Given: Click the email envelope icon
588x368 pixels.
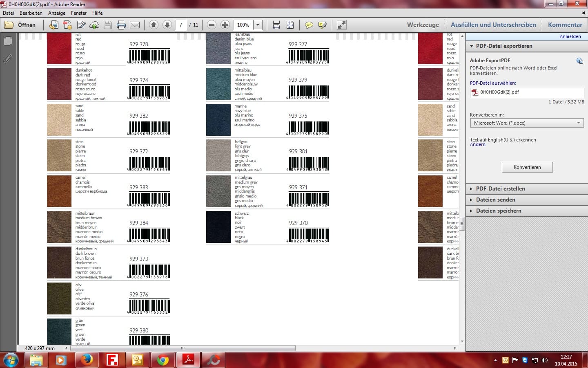Looking at the screenshot, I should click(135, 25).
